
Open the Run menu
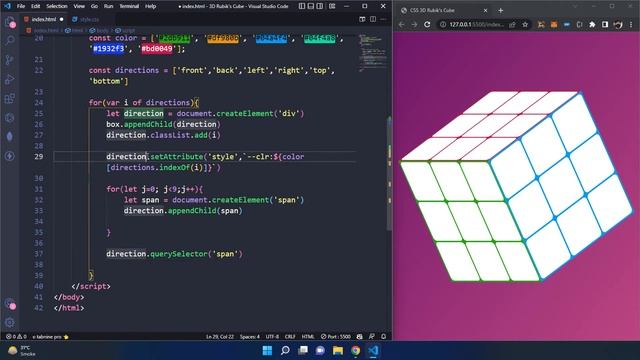click(x=108, y=6)
